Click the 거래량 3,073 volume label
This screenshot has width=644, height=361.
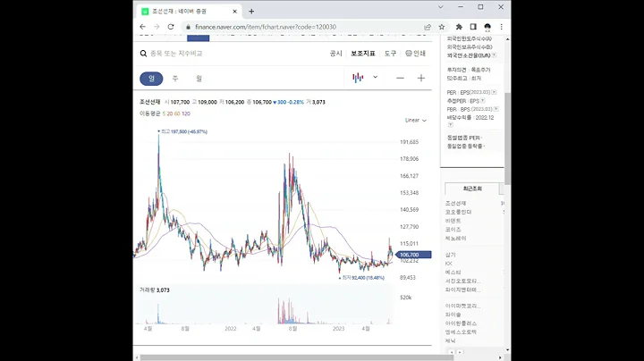pyautogui.click(x=155, y=290)
